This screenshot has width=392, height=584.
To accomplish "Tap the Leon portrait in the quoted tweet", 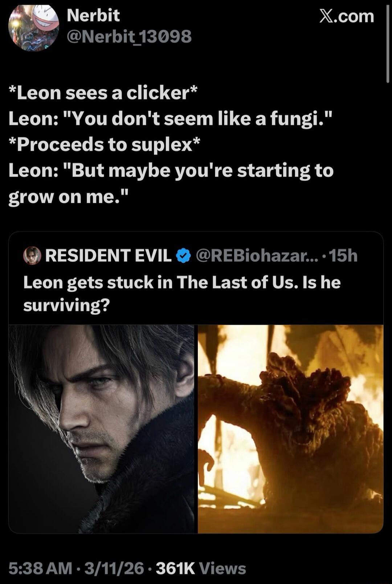I will (102, 429).
